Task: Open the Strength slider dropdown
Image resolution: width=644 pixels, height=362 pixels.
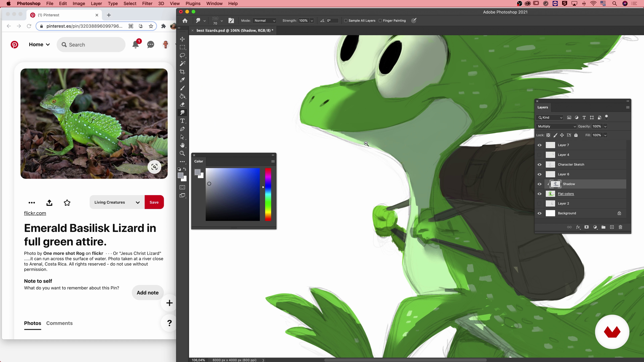Action: click(x=312, y=21)
